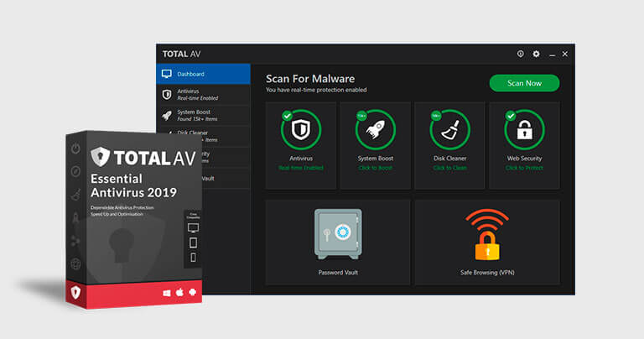
Task: Click the green checkmark badge on Antivirus tile
Action: 287,116
